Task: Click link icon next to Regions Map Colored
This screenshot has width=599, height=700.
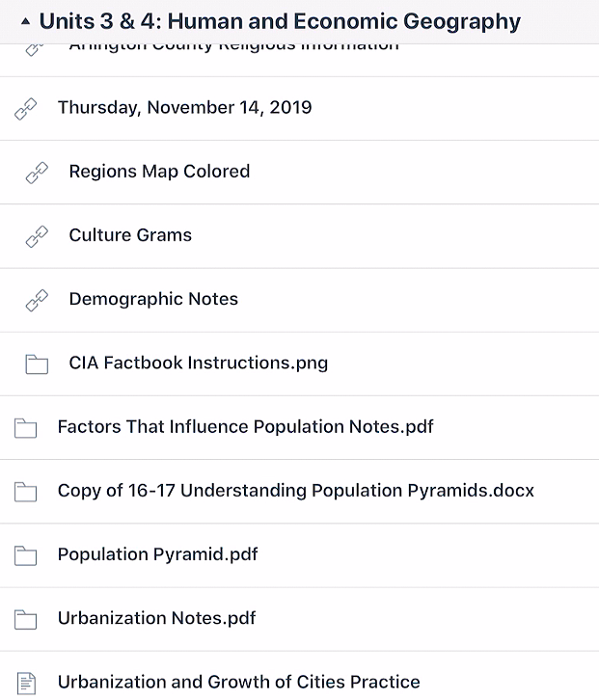Action: (x=37, y=173)
